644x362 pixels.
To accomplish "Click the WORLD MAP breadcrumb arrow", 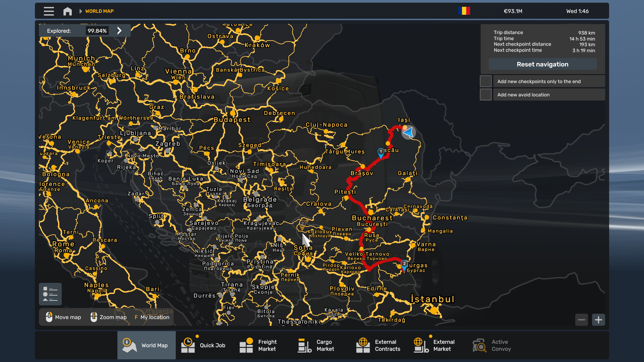I will click(x=80, y=11).
